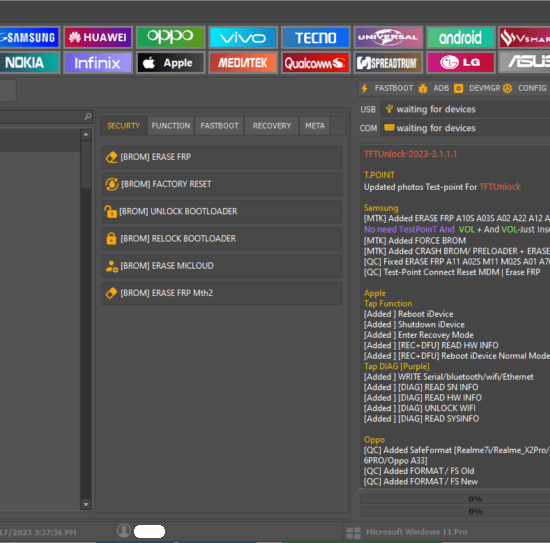Click the TFTUnlock-2023-3.1.1.1 version text

[410, 154]
